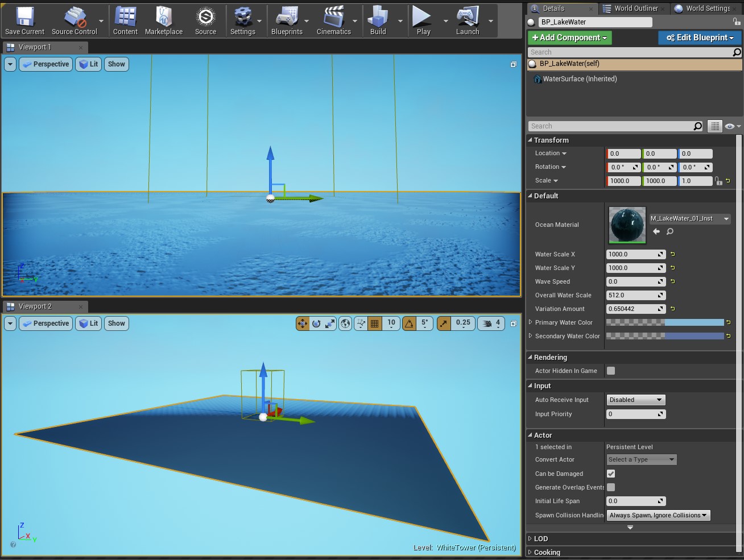Screen dimensions: 744x560
Task: Collapse the Transform section
Action: [x=531, y=140]
